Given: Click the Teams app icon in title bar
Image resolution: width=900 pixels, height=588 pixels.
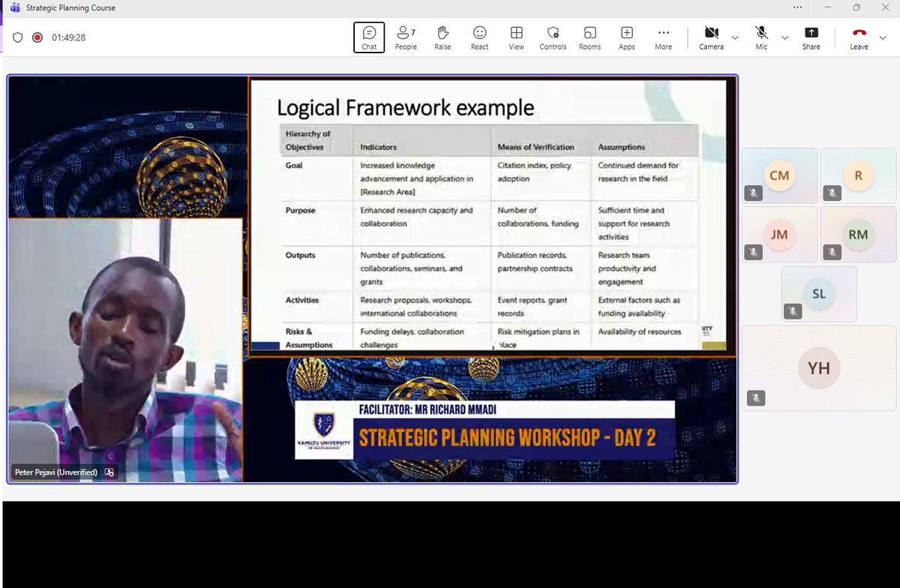Looking at the screenshot, I should tap(14, 7).
